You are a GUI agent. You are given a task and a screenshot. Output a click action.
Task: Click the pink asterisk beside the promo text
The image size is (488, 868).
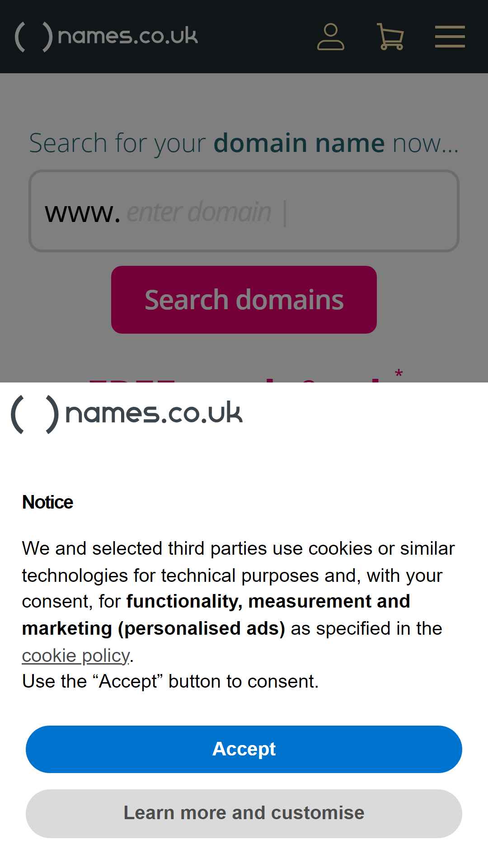399,374
